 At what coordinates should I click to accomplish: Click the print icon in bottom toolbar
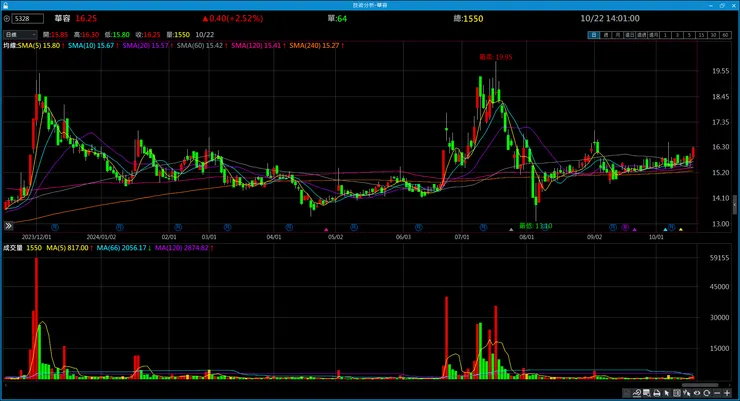click(657, 393)
